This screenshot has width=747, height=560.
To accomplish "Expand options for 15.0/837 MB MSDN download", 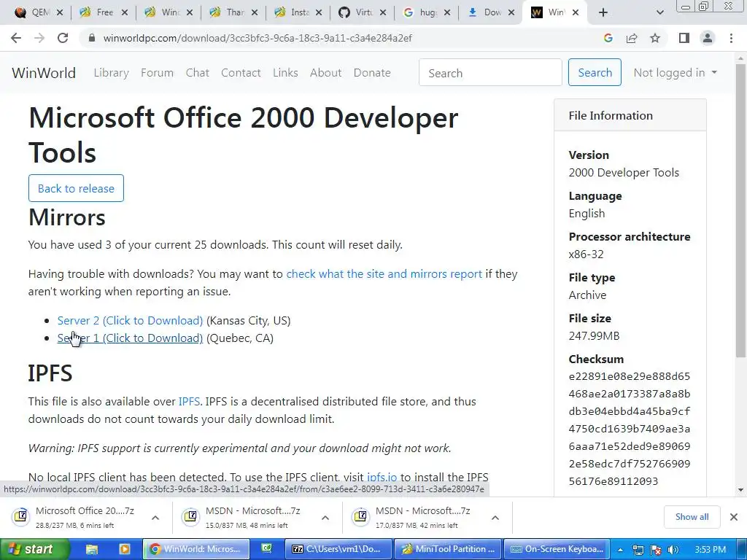I will point(325,518).
